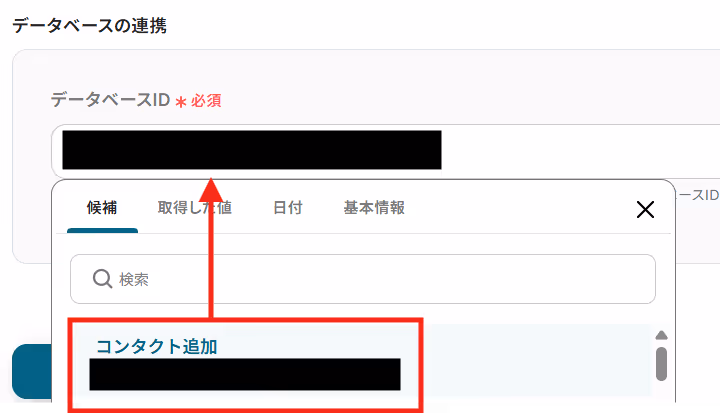Switch to the 取得した値 tab
720x413 pixels.
195,208
